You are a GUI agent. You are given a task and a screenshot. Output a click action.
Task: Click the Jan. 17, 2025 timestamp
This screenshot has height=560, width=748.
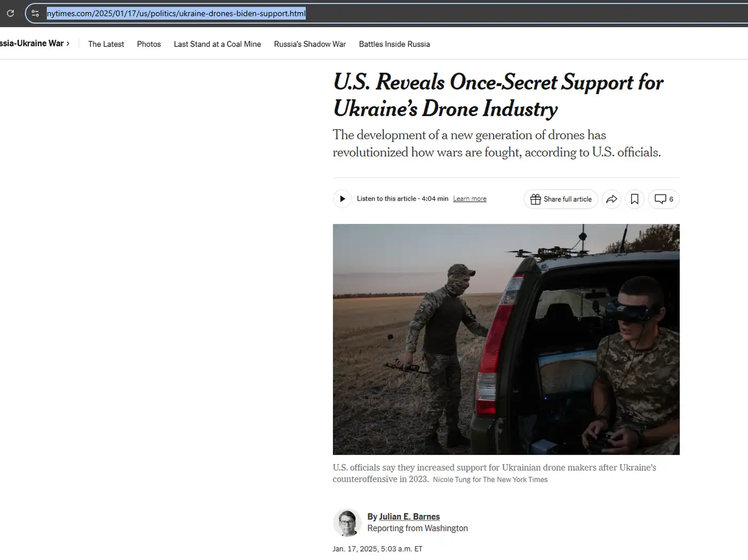pyautogui.click(x=377, y=549)
